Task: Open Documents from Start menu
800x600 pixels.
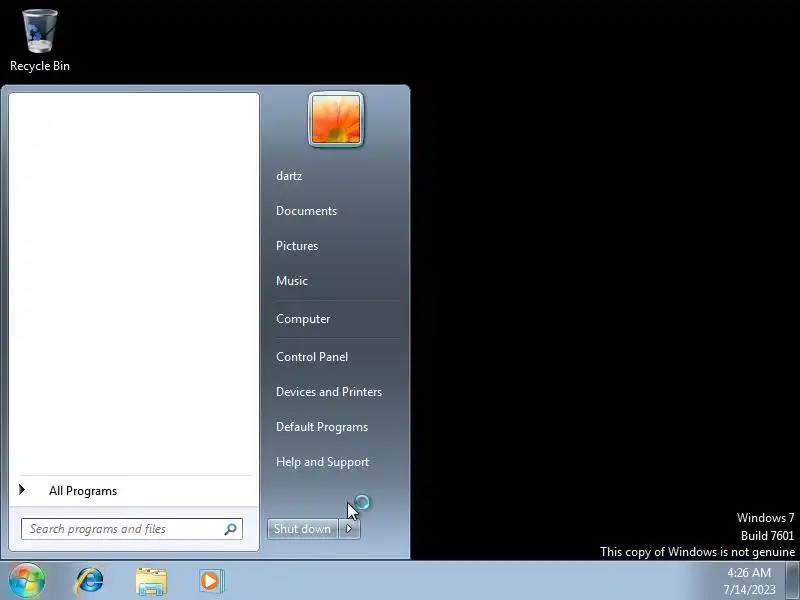Action: (306, 211)
